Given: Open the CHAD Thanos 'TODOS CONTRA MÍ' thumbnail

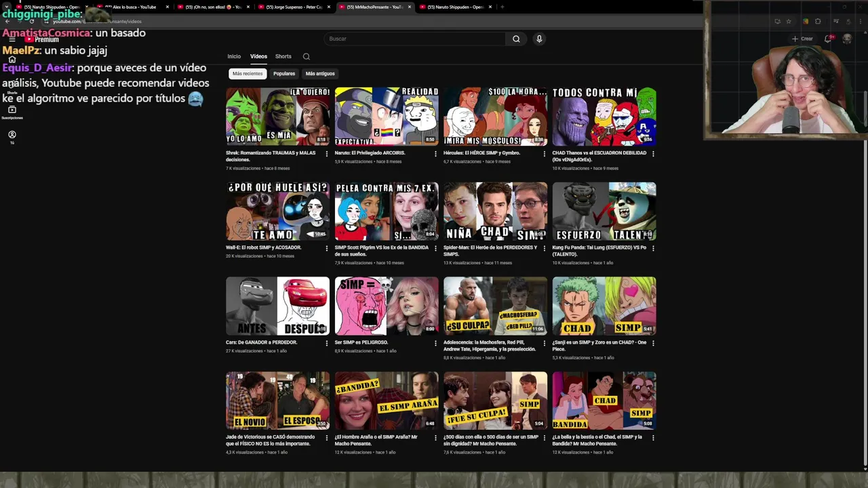Looking at the screenshot, I should pyautogui.click(x=604, y=117).
